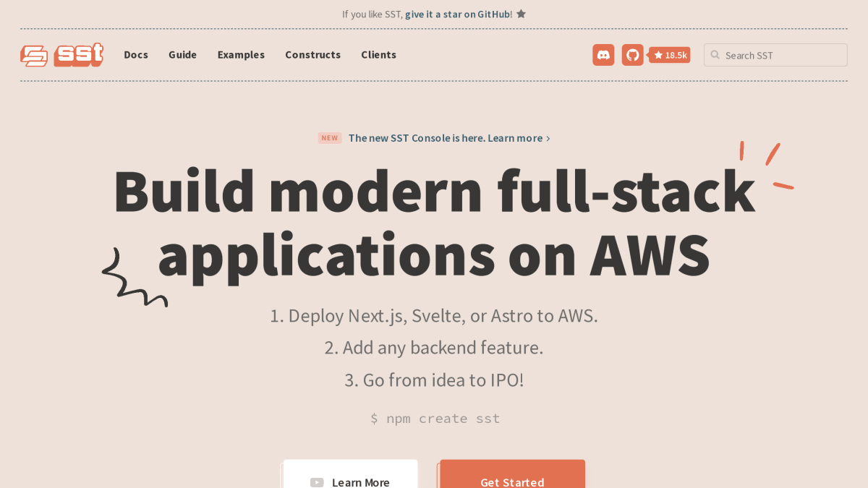868x488 pixels.
Task: Click the '$ npm create sst' command text
Action: (x=435, y=419)
